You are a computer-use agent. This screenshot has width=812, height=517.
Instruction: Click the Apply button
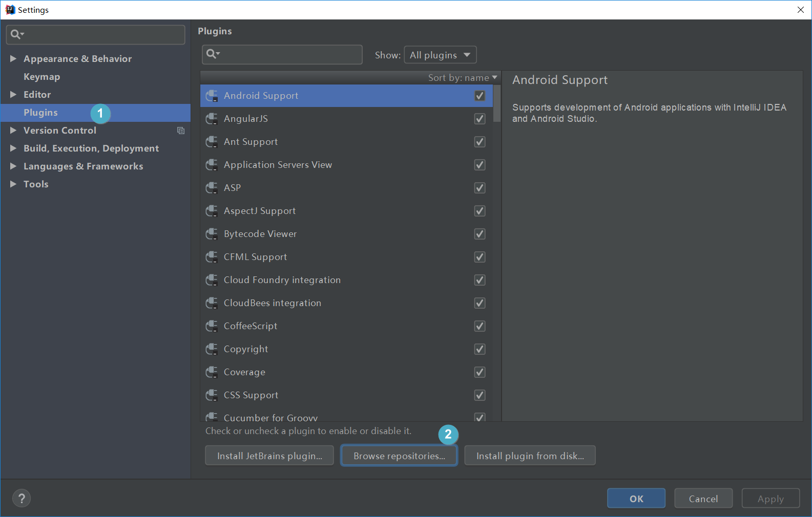pyautogui.click(x=771, y=499)
